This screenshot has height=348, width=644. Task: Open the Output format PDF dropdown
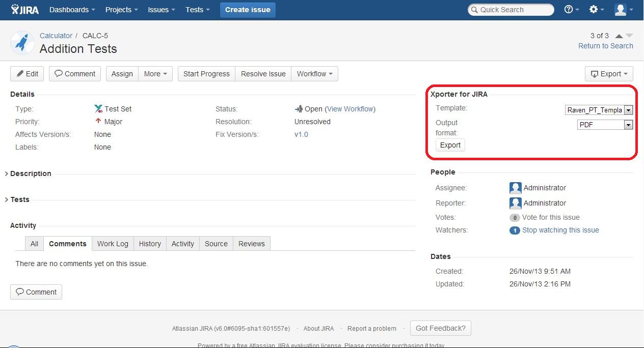605,125
